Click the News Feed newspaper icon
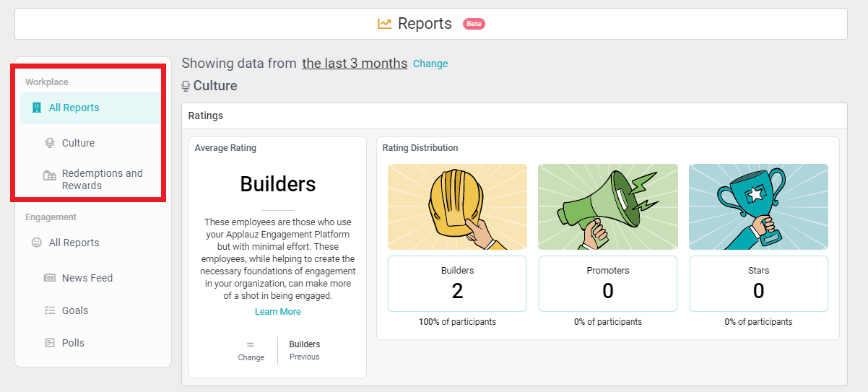This screenshot has width=868, height=392. [50, 278]
